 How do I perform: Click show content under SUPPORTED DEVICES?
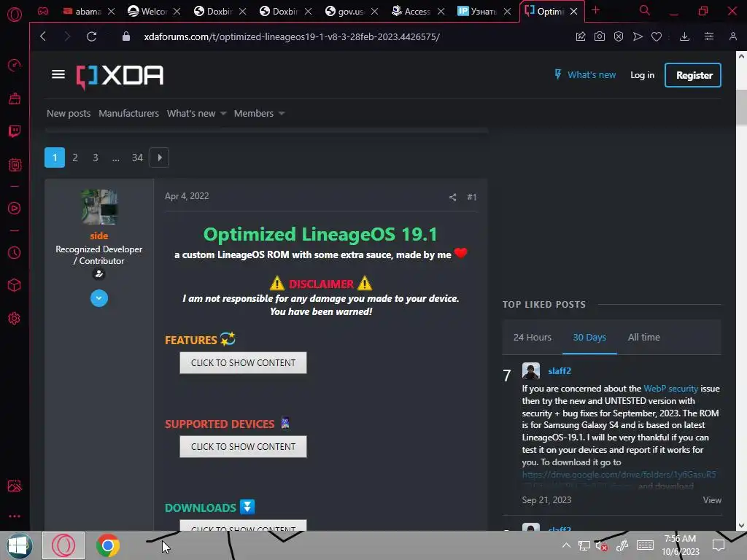point(243,447)
